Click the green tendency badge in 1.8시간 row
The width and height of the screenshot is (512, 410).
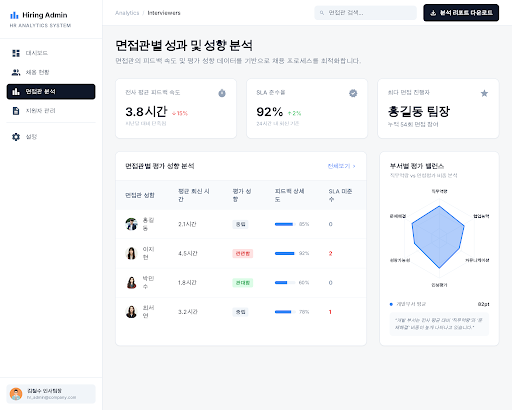(x=243, y=283)
